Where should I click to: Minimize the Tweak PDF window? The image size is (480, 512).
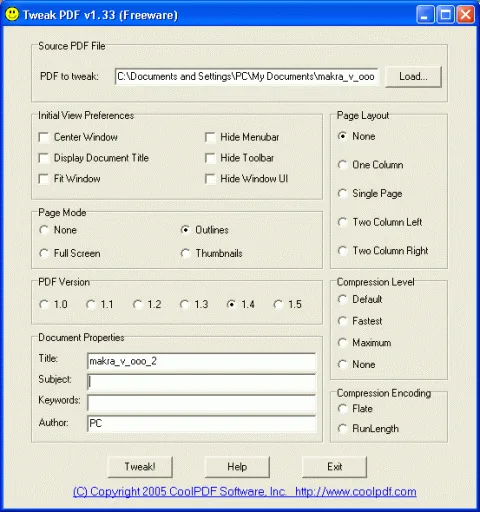tap(425, 15)
